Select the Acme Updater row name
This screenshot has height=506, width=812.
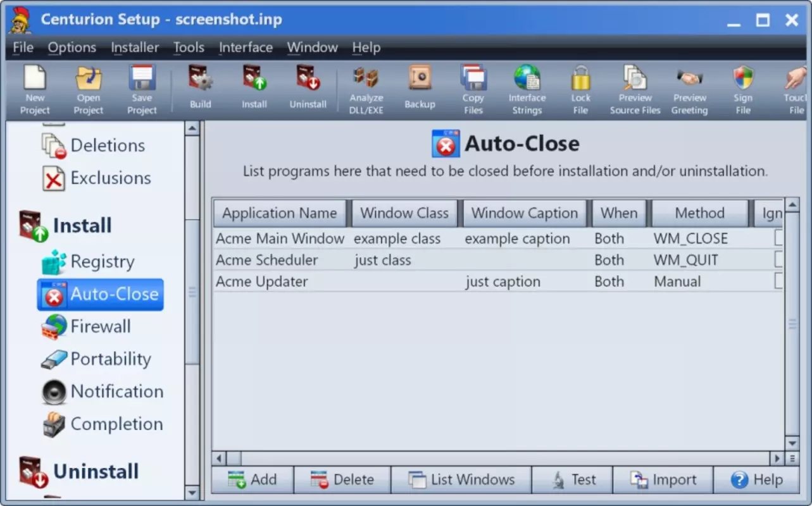(x=261, y=281)
